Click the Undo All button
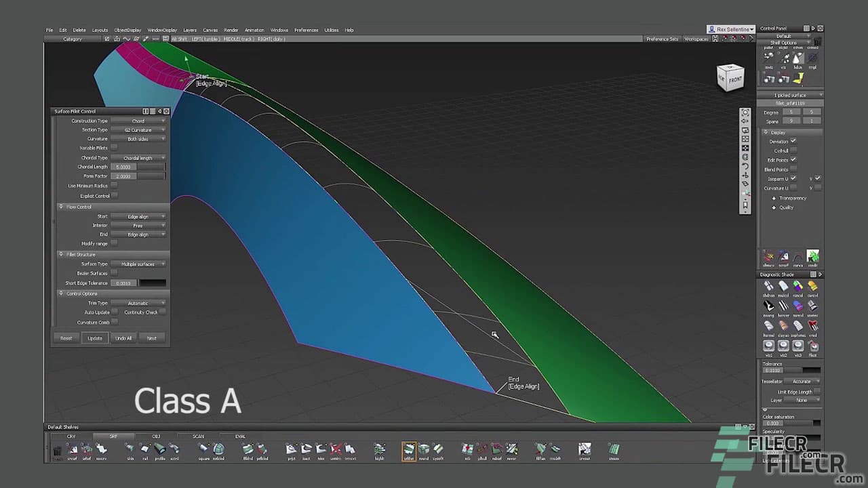 [124, 338]
